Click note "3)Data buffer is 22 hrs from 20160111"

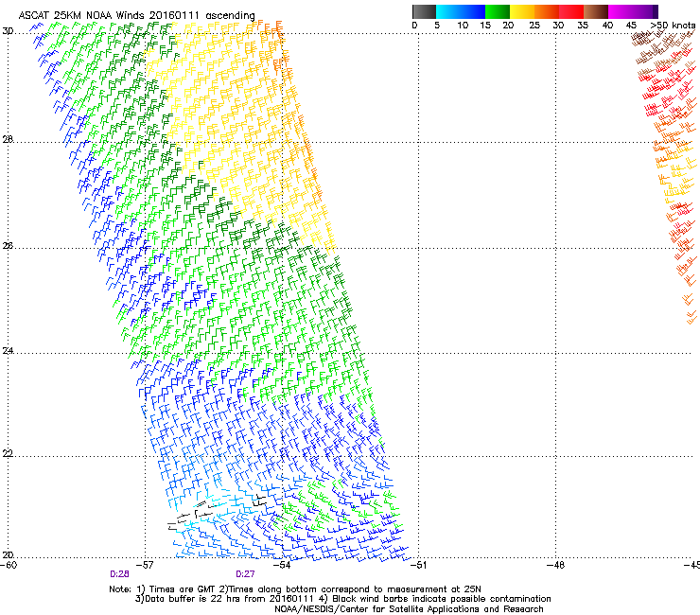tap(225, 599)
